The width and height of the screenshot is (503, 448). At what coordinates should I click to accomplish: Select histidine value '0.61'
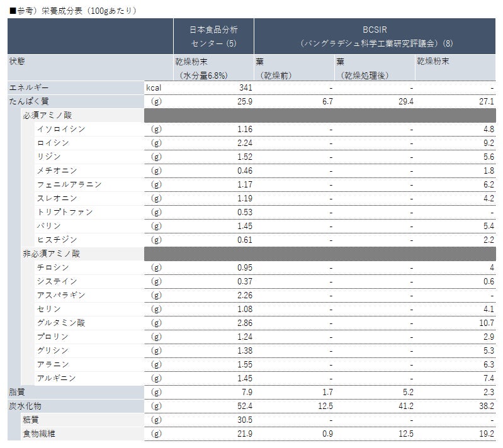245,240
